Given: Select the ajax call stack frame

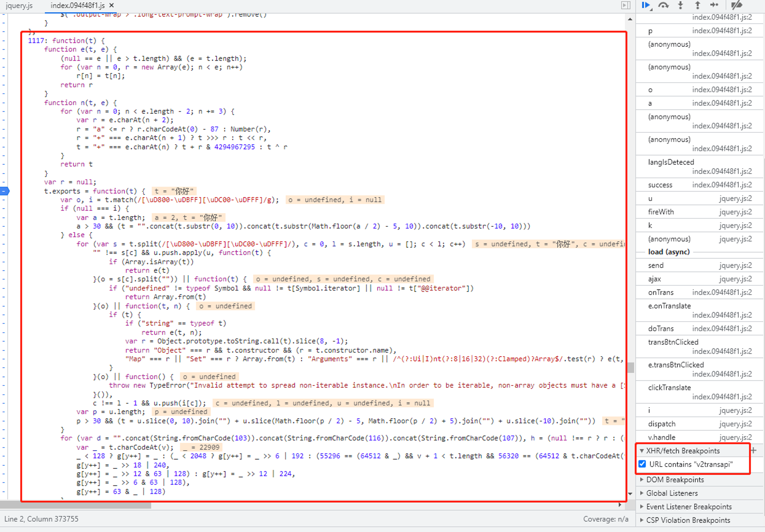Looking at the screenshot, I should coord(700,279).
